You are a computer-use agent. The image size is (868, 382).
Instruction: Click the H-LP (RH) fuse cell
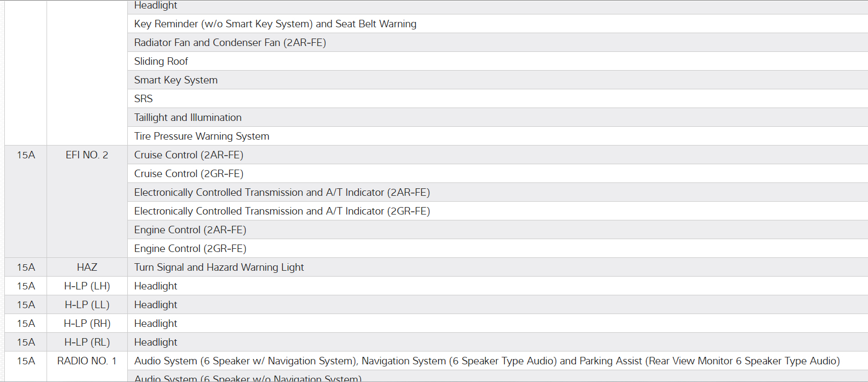coord(87,324)
